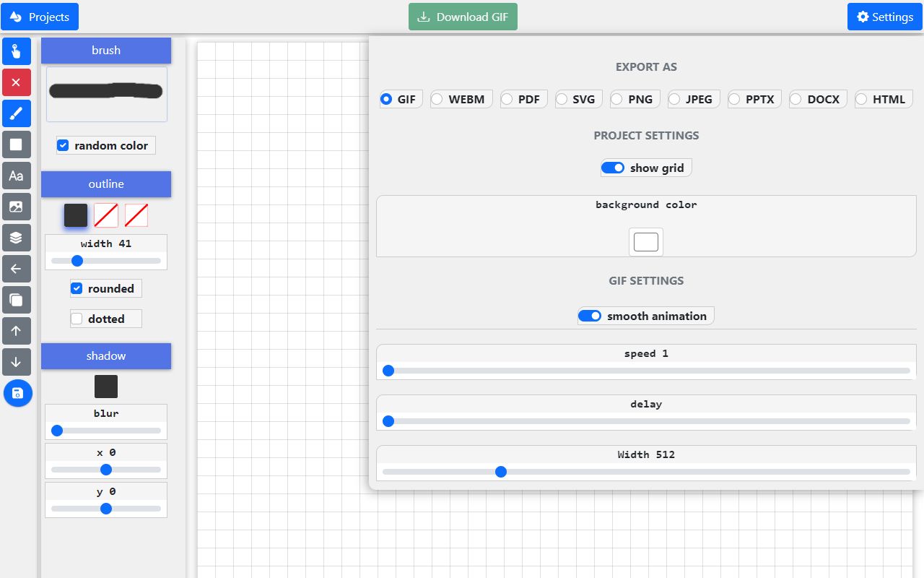Select the brush drawing tool

coord(16,113)
